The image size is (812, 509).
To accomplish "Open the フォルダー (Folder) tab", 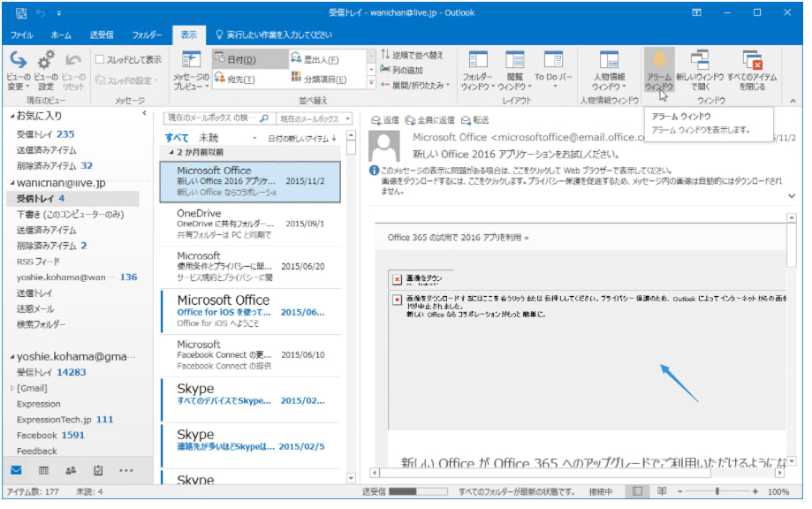I will [x=147, y=34].
